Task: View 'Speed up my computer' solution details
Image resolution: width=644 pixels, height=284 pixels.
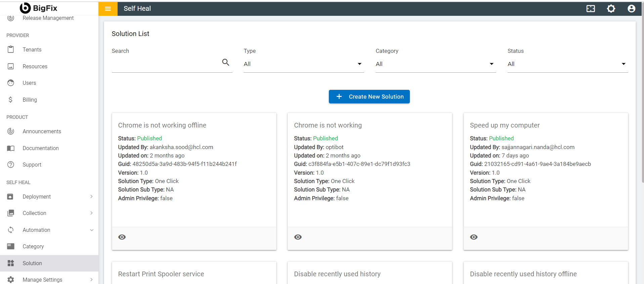Action: coord(474,237)
